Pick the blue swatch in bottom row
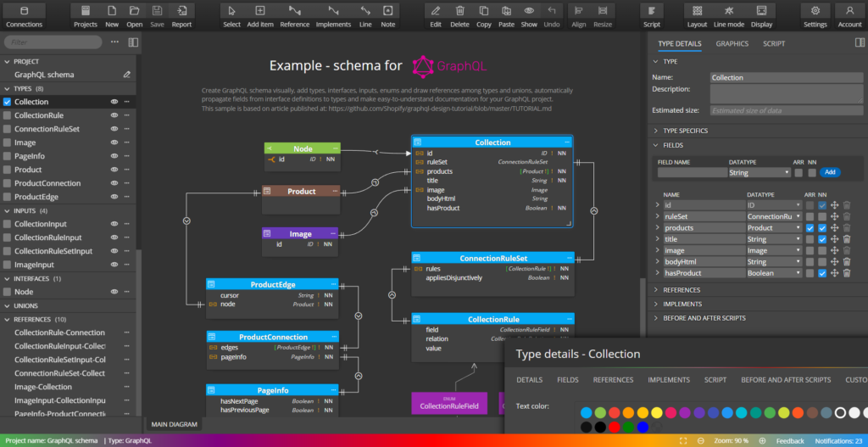This screenshot has width=868, height=447. [x=643, y=427]
